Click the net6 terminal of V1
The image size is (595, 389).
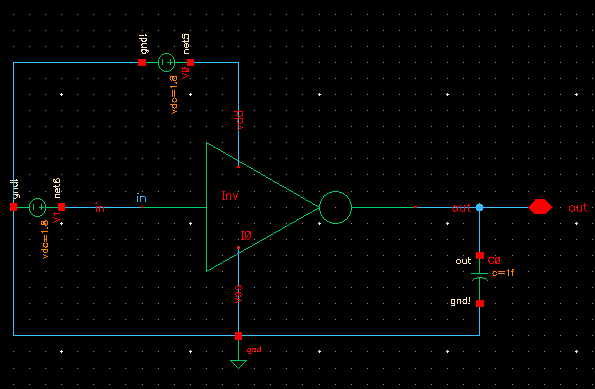coord(61,207)
